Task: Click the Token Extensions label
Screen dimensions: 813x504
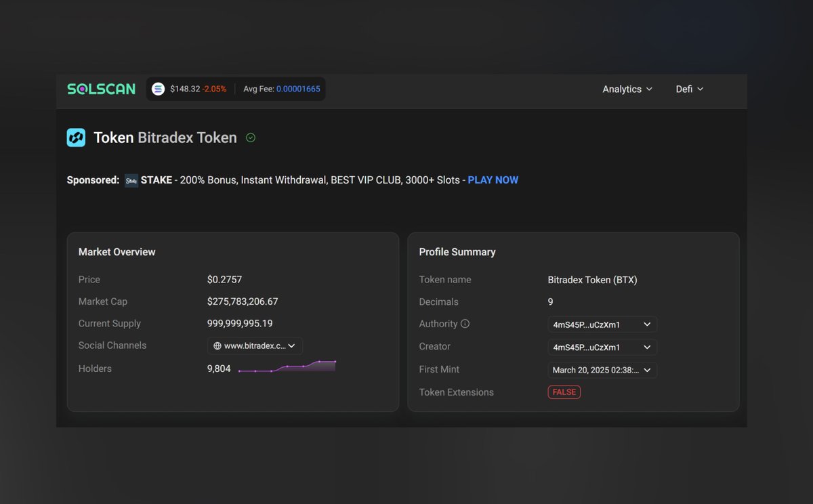Action: pyautogui.click(x=457, y=392)
